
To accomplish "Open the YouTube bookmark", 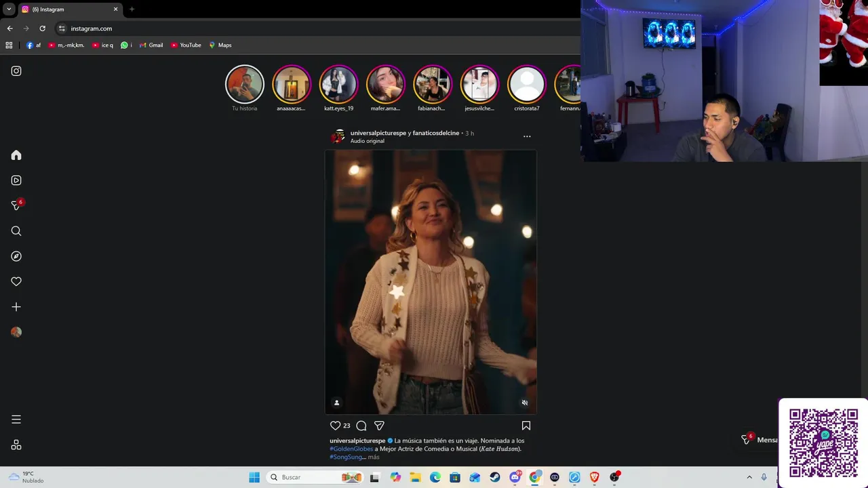I will click(186, 45).
